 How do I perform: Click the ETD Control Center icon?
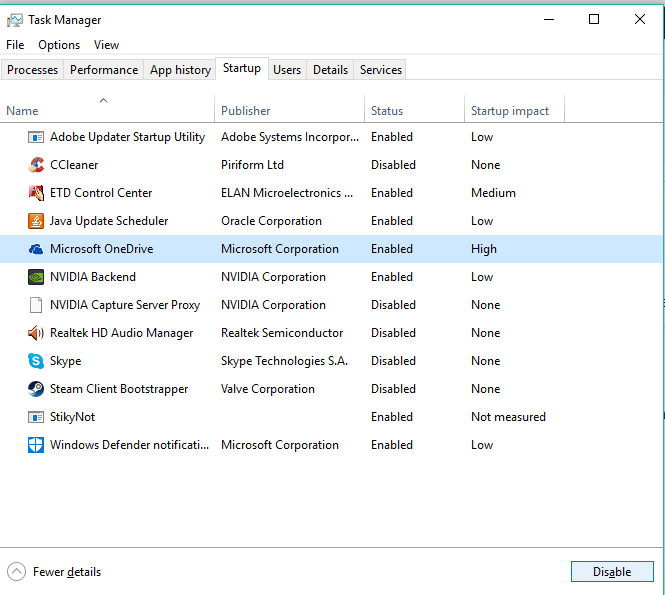click(36, 193)
